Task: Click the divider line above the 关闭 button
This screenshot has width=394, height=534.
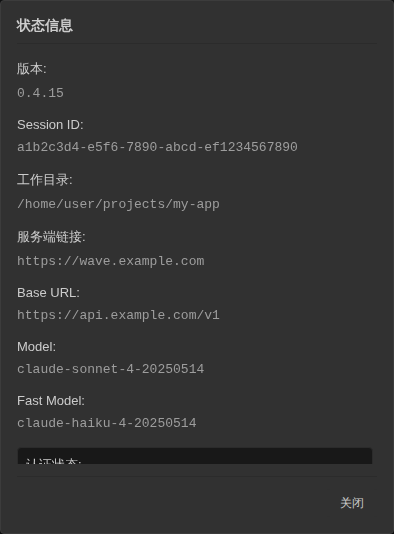Action: tap(197, 476)
